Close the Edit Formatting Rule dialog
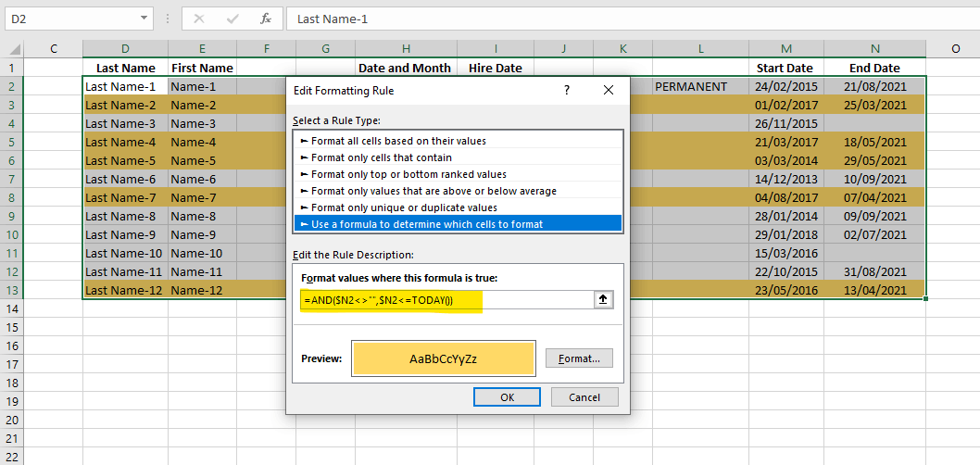This screenshot has height=465, width=980. tap(609, 91)
